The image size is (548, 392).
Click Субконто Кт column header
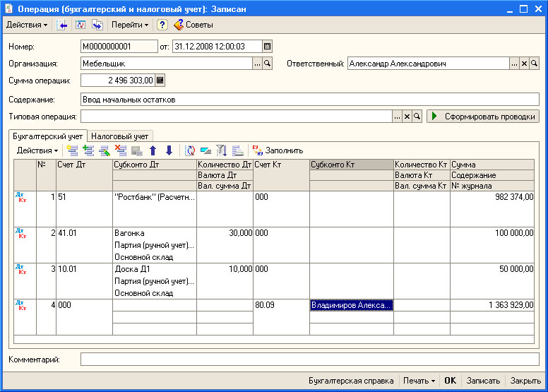pyautogui.click(x=352, y=165)
